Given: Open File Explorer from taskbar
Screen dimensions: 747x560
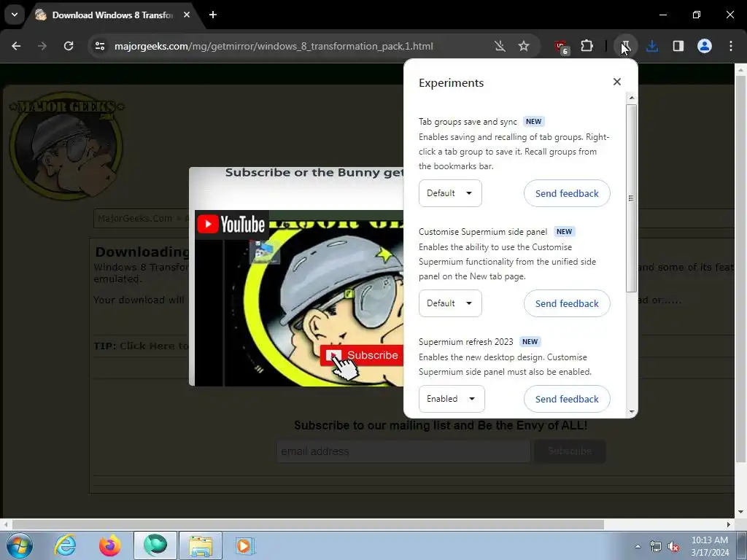Looking at the screenshot, I should pos(201,545).
